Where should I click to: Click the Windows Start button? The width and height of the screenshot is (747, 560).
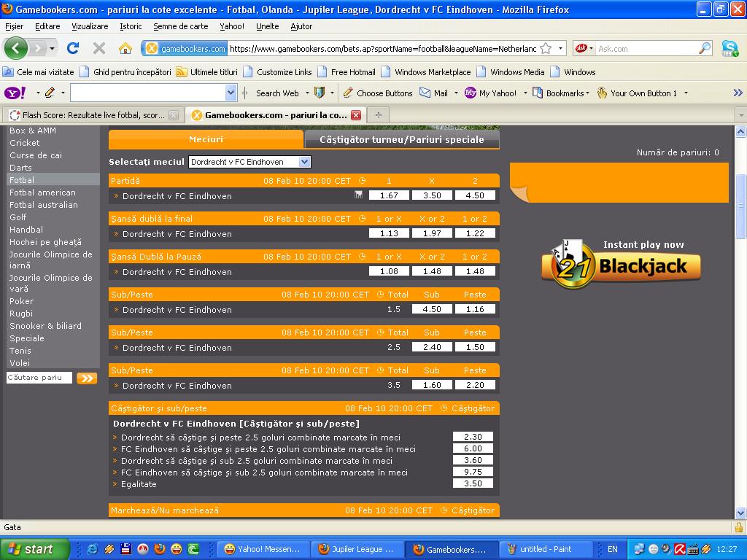pyautogui.click(x=34, y=549)
